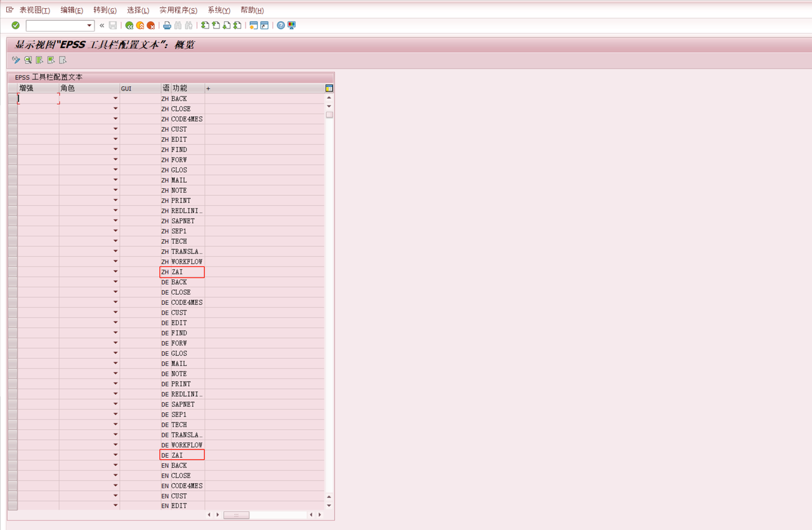The image size is (812, 530).
Task: Click the table's vertical scroll-up arrow
Action: point(329,98)
